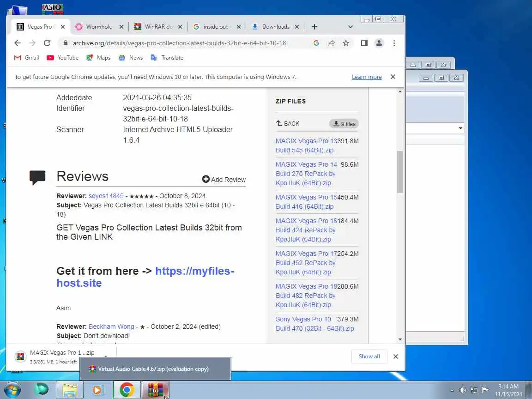Download Sony Vegas Pro 10 Build 470 zip
The image size is (532, 399).
[x=314, y=324]
